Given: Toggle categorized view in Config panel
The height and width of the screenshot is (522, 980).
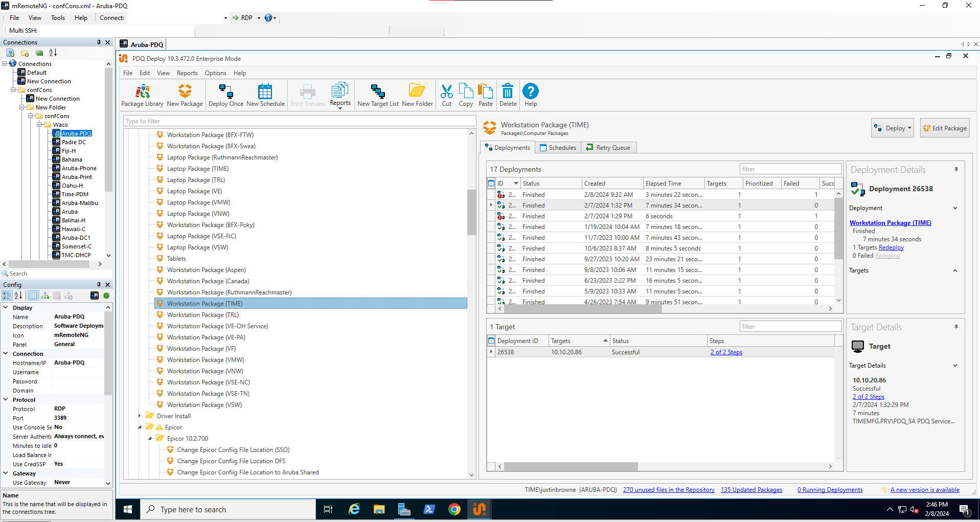Looking at the screenshot, I should pyautogui.click(x=7, y=296).
